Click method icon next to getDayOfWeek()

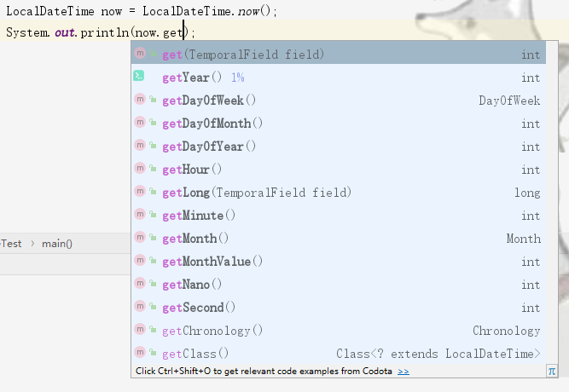140,99
